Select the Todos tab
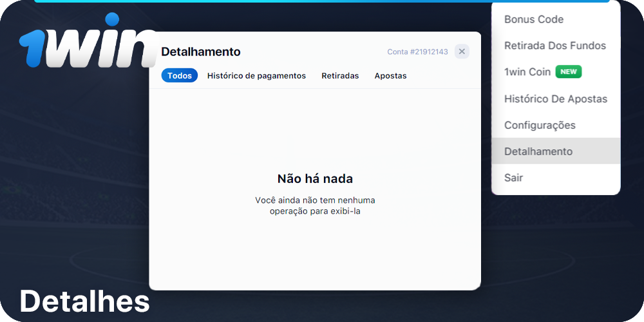This screenshot has width=644, height=322. (x=180, y=75)
